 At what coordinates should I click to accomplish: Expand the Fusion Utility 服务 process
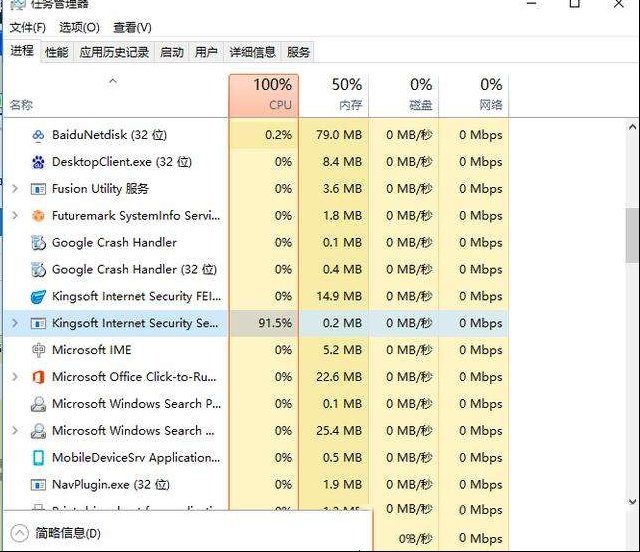pos(15,189)
